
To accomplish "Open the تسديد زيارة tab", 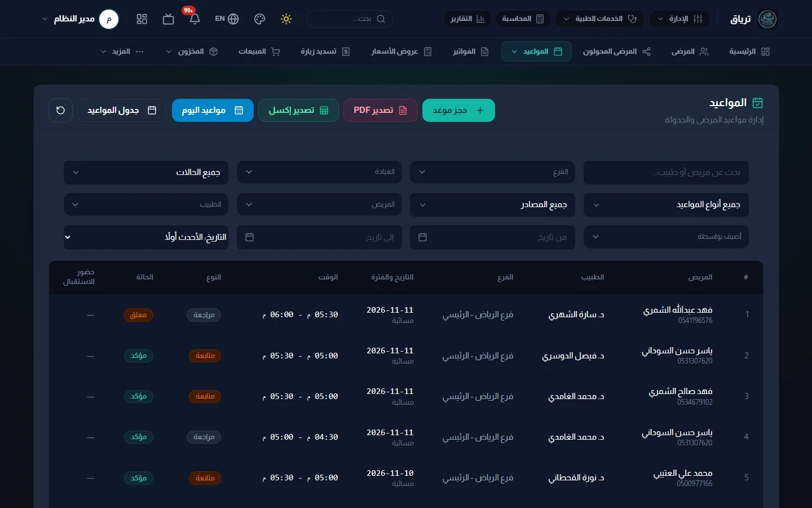I will coord(325,51).
